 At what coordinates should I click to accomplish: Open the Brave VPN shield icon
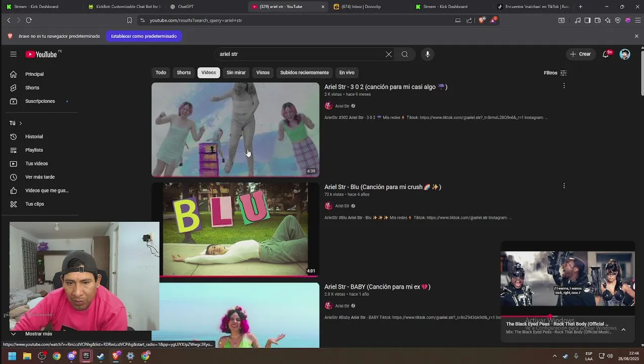618,20
